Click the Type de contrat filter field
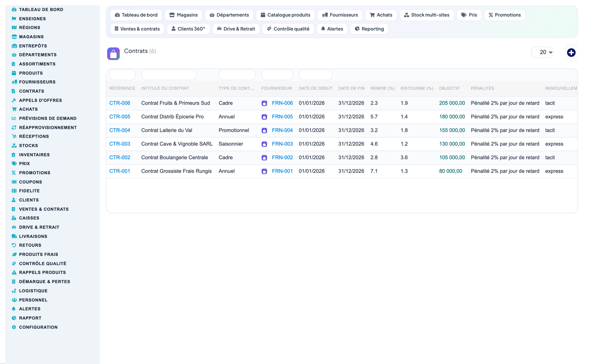This screenshot has height=364, width=589. pyautogui.click(x=237, y=75)
